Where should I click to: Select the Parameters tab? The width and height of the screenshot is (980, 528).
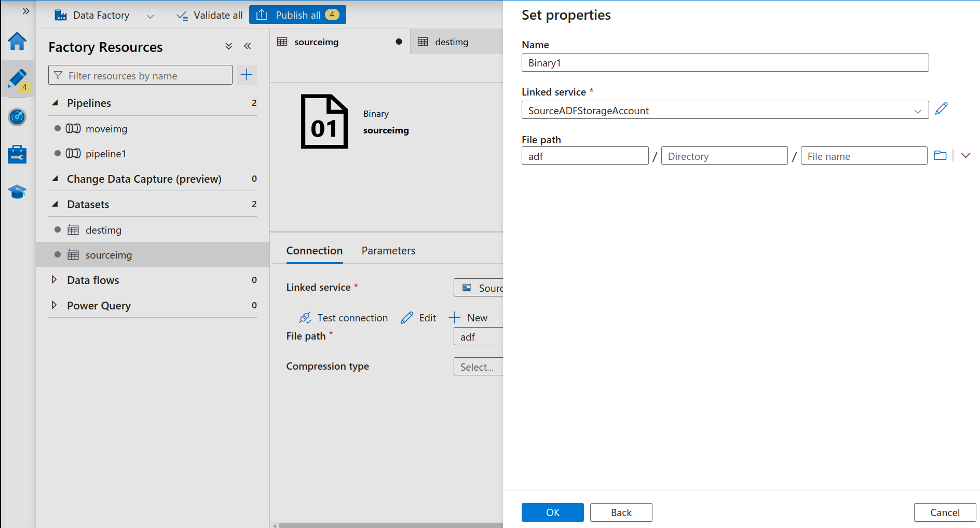tap(388, 251)
